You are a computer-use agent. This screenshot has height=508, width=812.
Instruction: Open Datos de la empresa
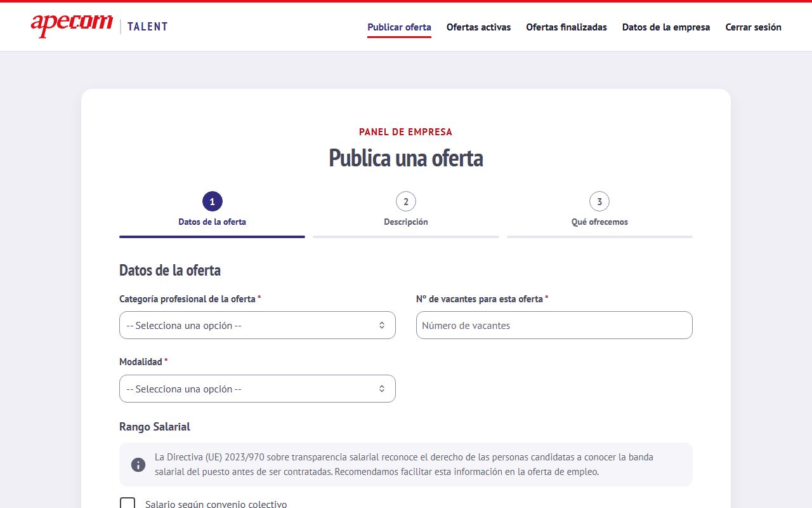coord(666,27)
